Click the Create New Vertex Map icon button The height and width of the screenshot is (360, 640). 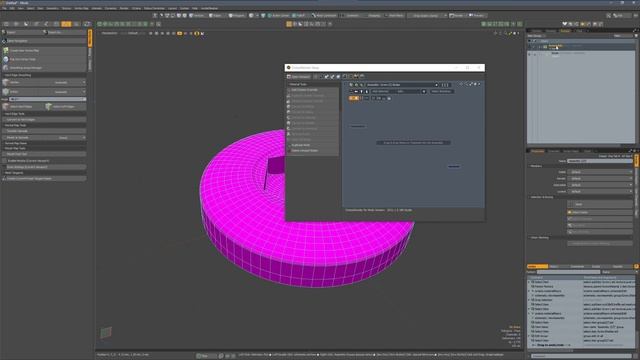(6, 51)
